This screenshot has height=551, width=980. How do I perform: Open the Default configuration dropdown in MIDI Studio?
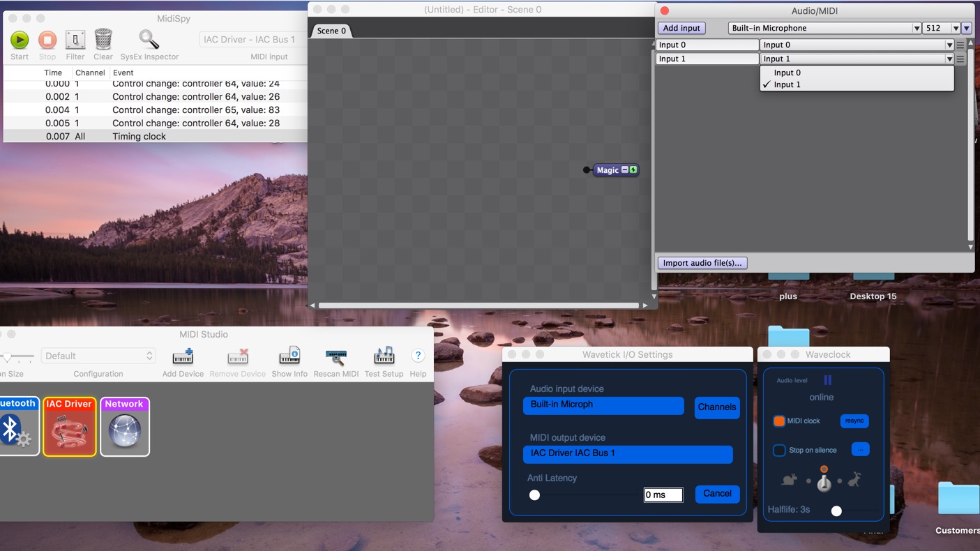pos(98,356)
